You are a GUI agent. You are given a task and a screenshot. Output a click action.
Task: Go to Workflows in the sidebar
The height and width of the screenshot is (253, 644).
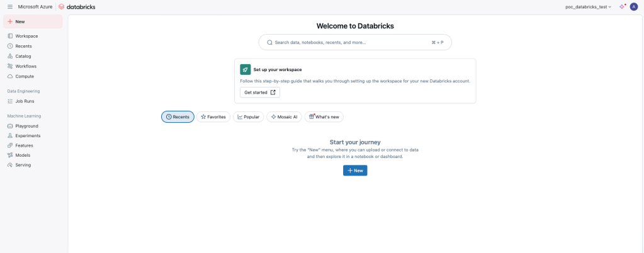tap(26, 66)
